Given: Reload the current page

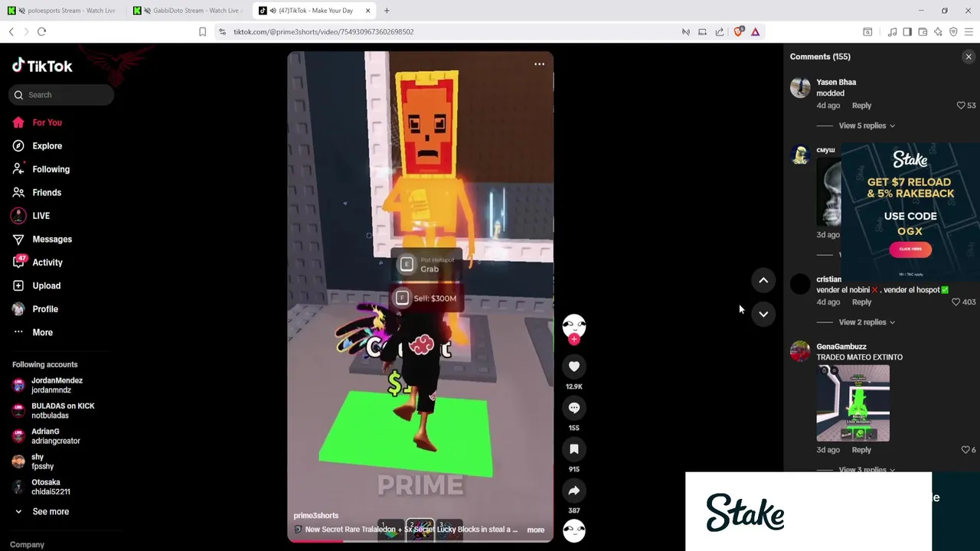Looking at the screenshot, I should 41,31.
